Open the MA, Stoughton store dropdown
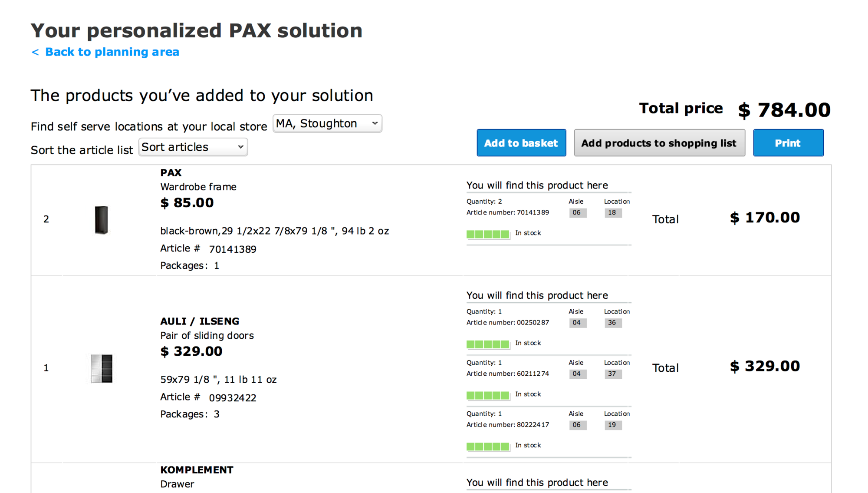 [x=327, y=124]
